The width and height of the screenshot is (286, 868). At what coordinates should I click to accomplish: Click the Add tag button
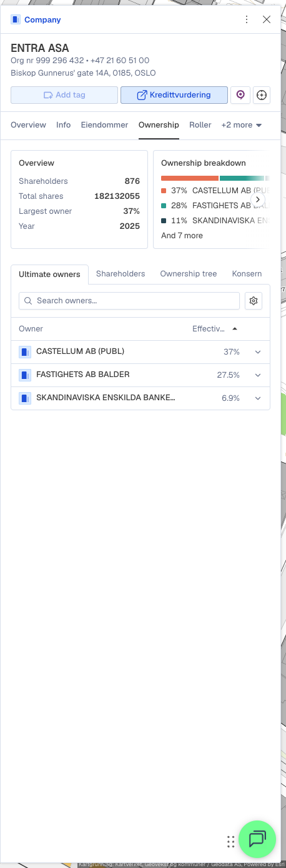pyautogui.click(x=64, y=95)
